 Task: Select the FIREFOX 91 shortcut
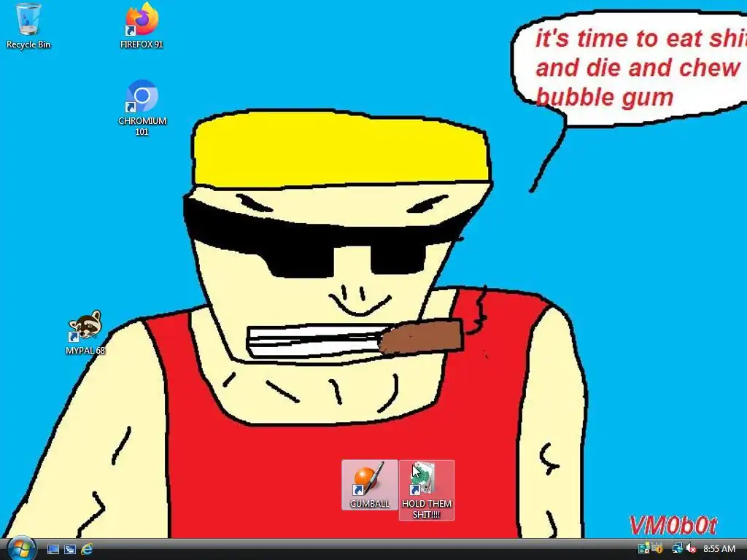142,26
